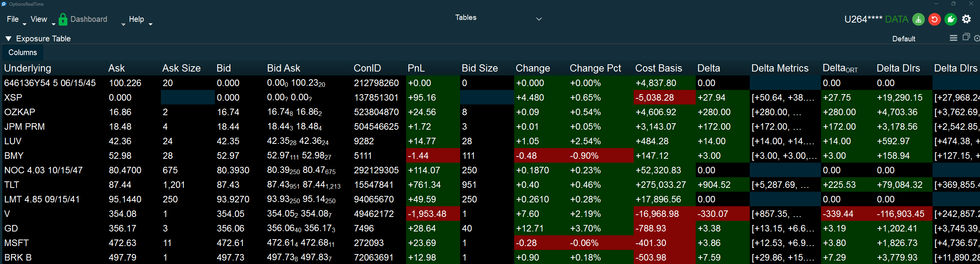
Task: Click the MSFT change pct cell -0.06%
Action: (x=601, y=243)
